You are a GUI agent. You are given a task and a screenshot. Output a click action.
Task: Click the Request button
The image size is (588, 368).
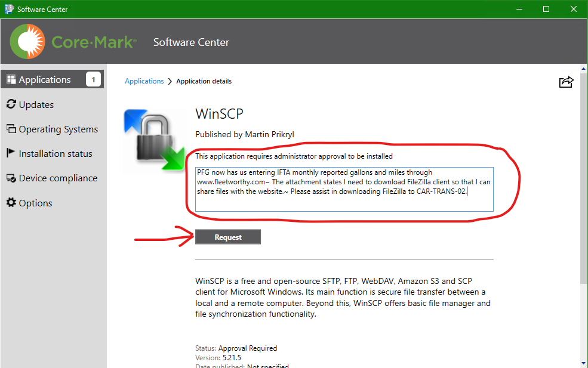click(x=228, y=237)
